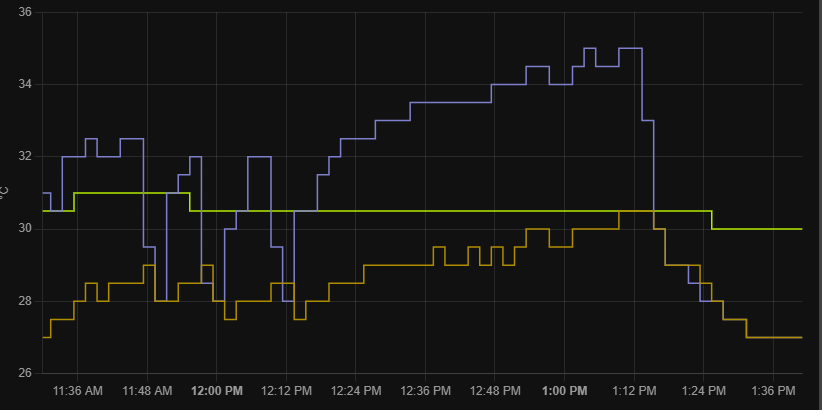Click the 12:48 PM time axis label
Image resolution: width=822 pixels, height=410 pixels.
coord(495,391)
